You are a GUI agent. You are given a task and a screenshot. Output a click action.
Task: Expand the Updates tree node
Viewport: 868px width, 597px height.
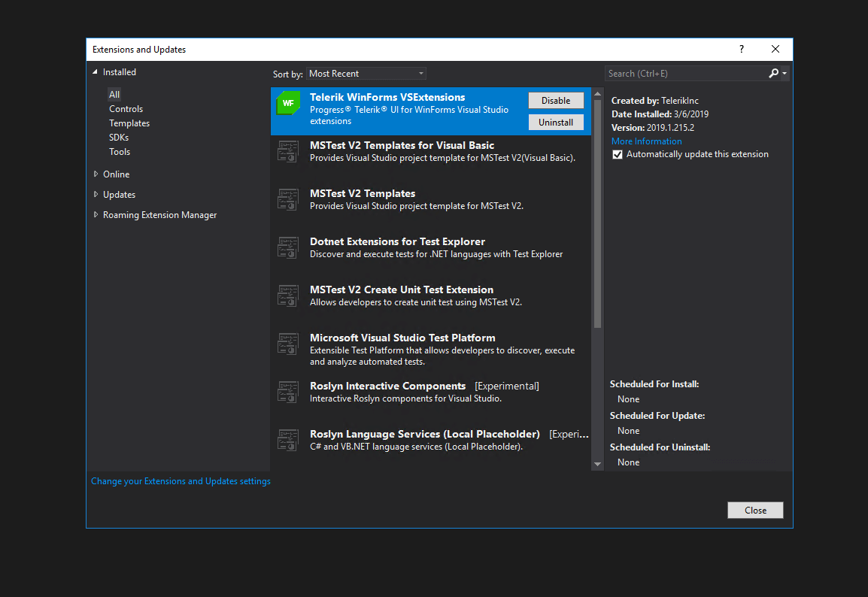point(96,194)
